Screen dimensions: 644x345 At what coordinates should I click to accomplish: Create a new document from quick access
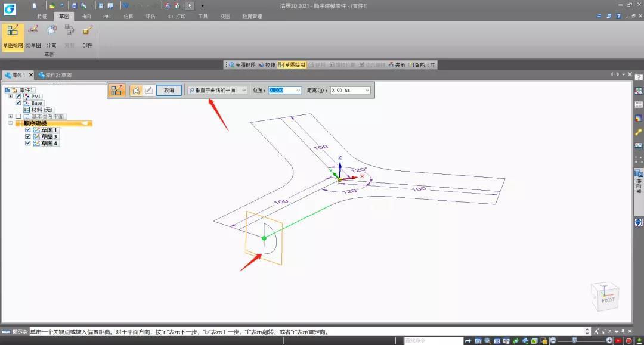pos(35,6)
